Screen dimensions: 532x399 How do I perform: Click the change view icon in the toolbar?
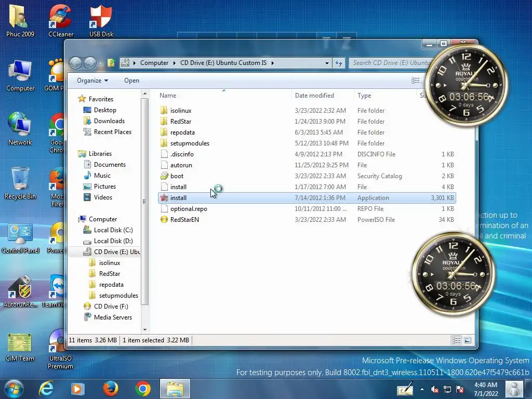tap(415, 81)
